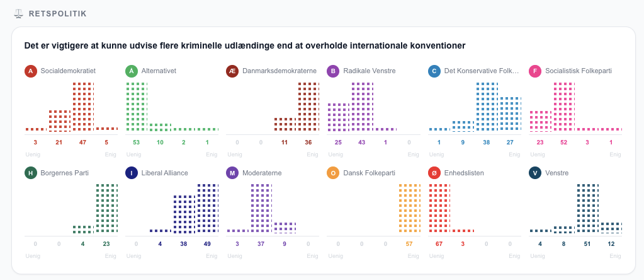The image size is (644, 280).
Task: Click the purple B Radikale Venstre badge
Action: 333,71
